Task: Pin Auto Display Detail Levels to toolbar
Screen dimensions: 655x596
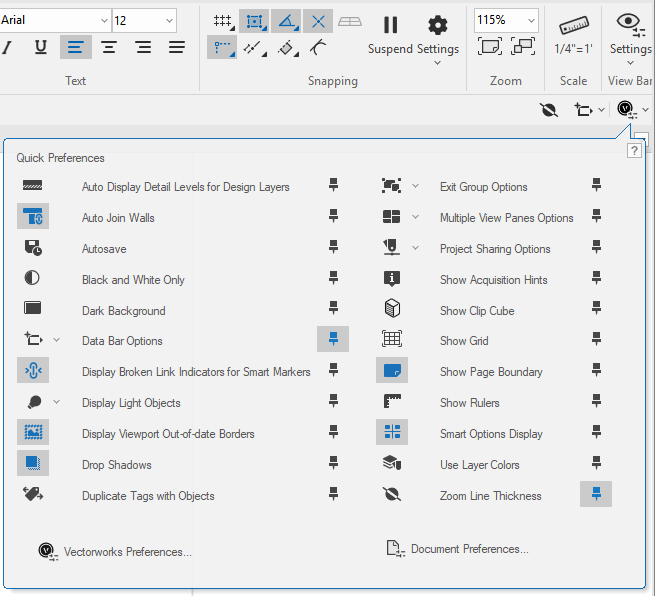Action: pyautogui.click(x=333, y=185)
